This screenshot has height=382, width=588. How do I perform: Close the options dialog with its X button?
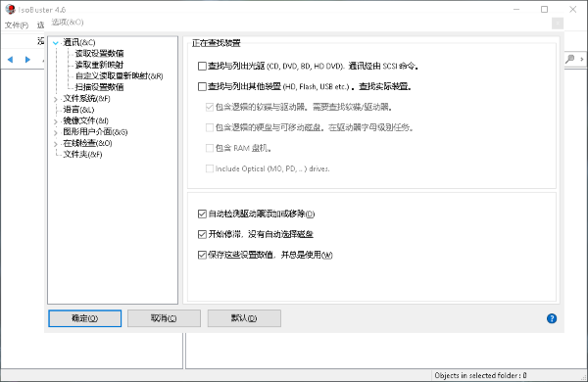[558, 24]
